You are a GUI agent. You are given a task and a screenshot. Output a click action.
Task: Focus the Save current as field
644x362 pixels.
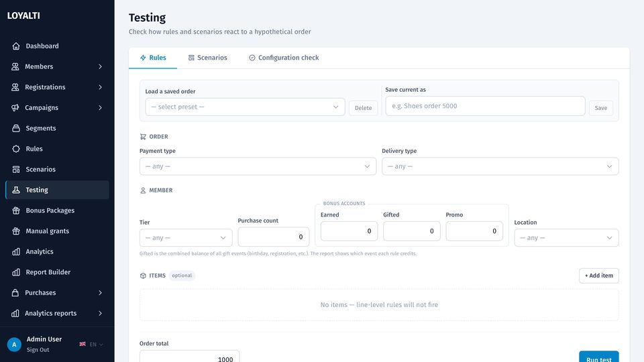485,106
